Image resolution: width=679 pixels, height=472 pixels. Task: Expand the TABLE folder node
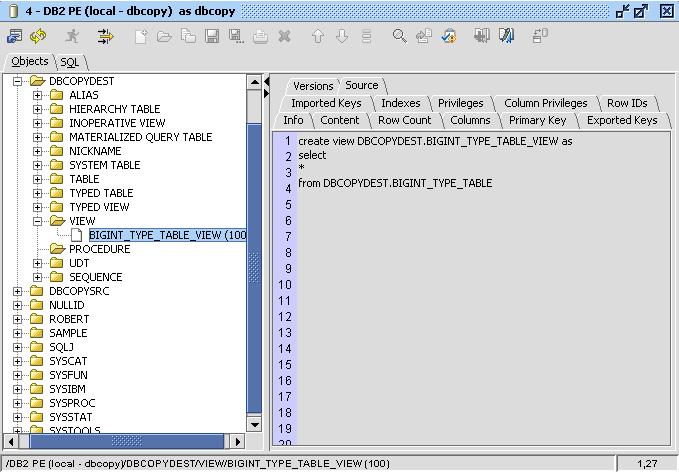pyautogui.click(x=38, y=179)
